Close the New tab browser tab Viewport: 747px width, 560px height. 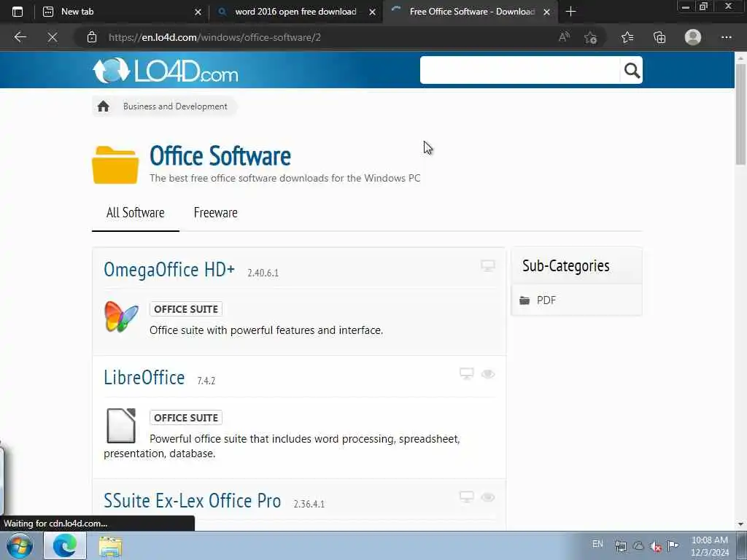(198, 12)
